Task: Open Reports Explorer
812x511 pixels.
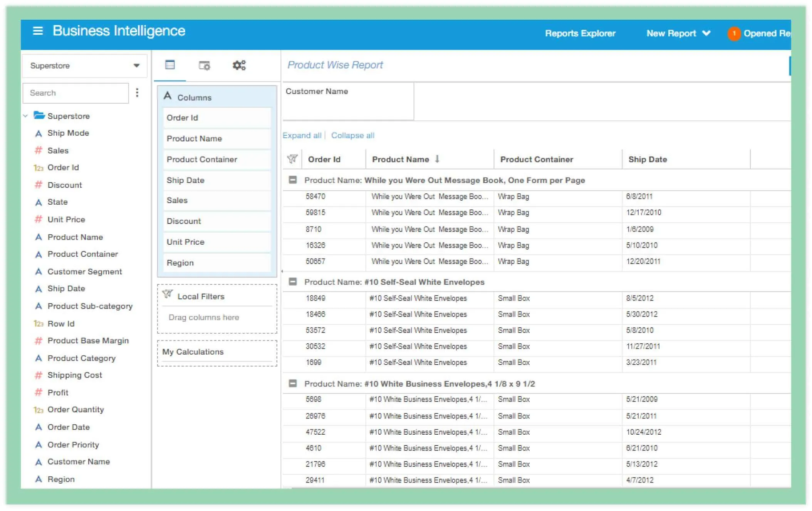Action: pos(580,34)
